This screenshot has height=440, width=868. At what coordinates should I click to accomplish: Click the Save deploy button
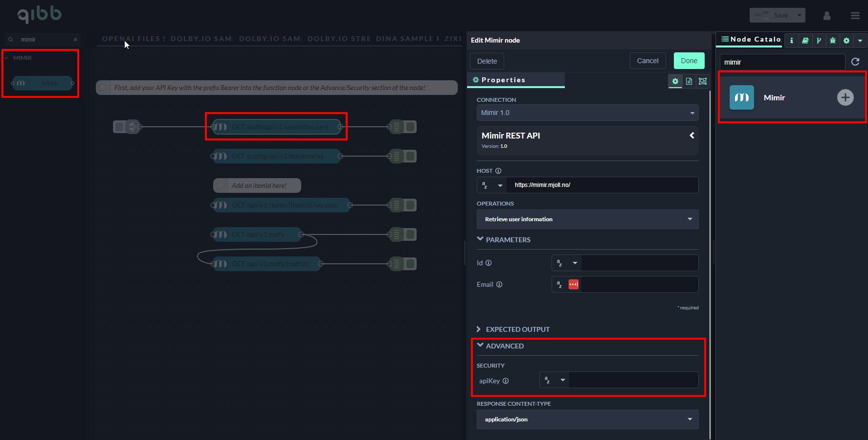772,15
